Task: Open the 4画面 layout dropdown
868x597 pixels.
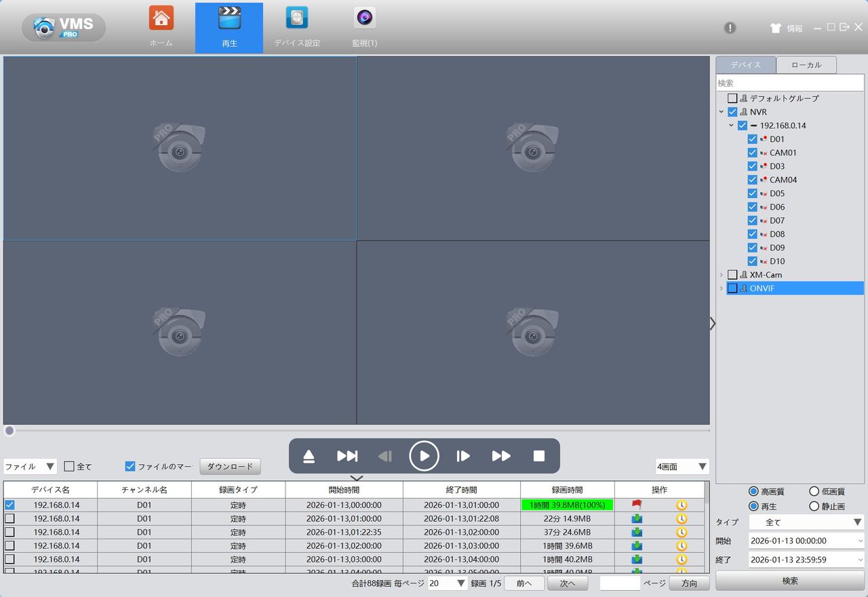Action: 682,467
